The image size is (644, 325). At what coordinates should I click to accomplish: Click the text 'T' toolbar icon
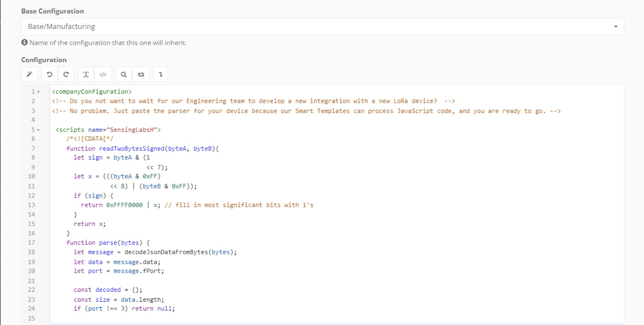point(86,75)
